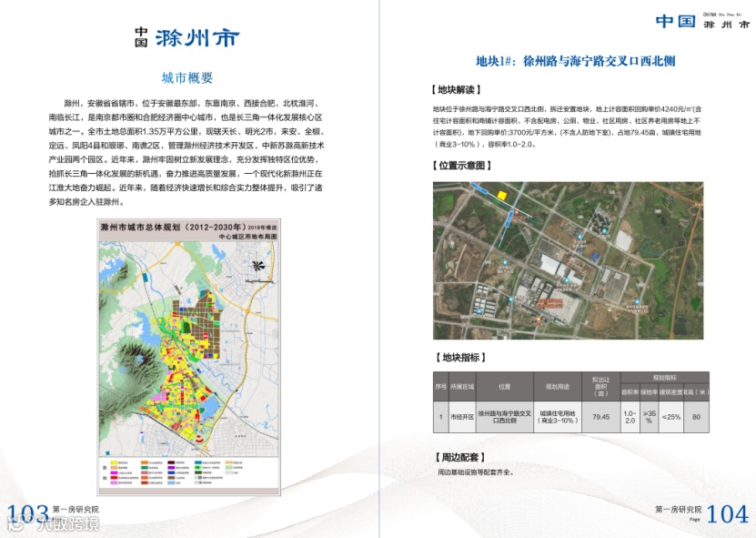
Task: Click the 建筑密度 sub-header
Action: pyautogui.click(x=670, y=392)
